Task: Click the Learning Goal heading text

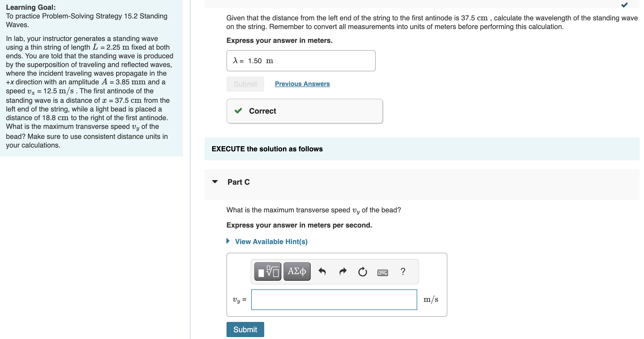Action: (31, 7)
